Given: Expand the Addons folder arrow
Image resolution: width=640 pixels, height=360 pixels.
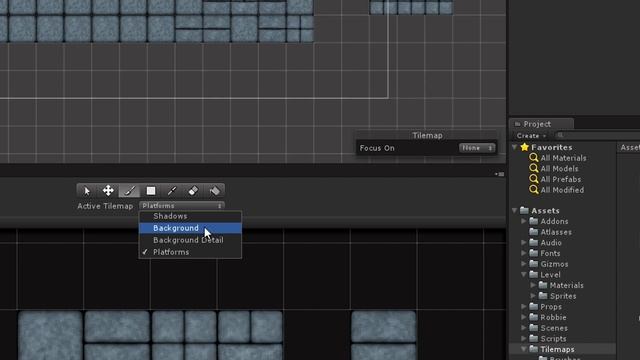Looking at the screenshot, I should (x=524, y=221).
